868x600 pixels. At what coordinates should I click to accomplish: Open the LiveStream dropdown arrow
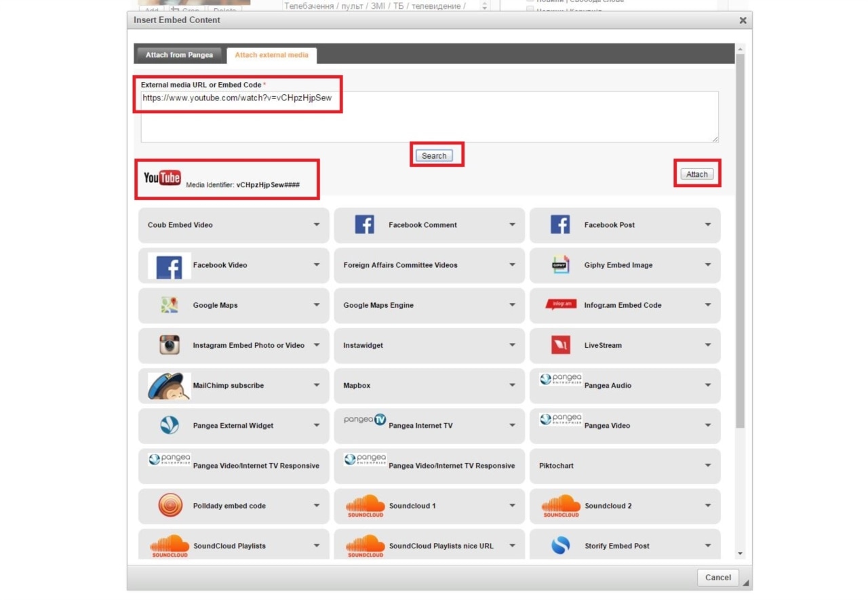(708, 345)
